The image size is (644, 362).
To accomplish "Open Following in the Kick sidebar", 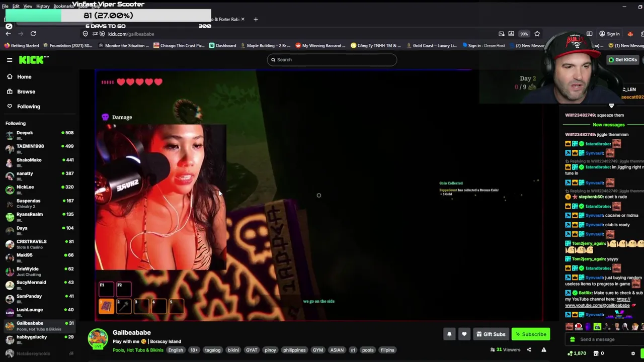I will point(28,106).
